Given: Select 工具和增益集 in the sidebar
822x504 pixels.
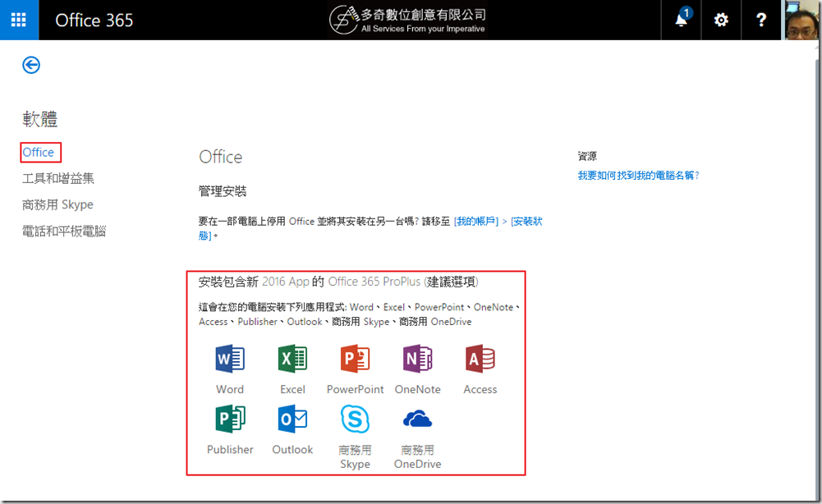Looking at the screenshot, I should coord(58,178).
